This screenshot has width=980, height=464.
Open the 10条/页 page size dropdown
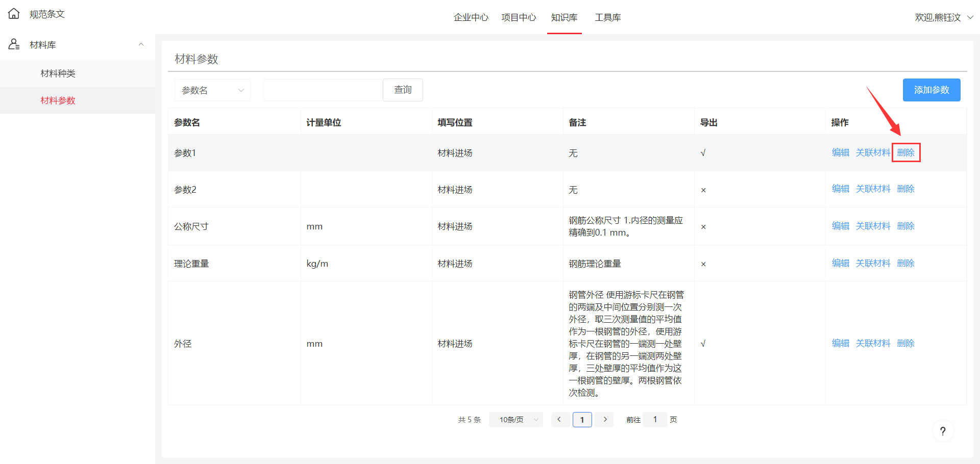516,420
